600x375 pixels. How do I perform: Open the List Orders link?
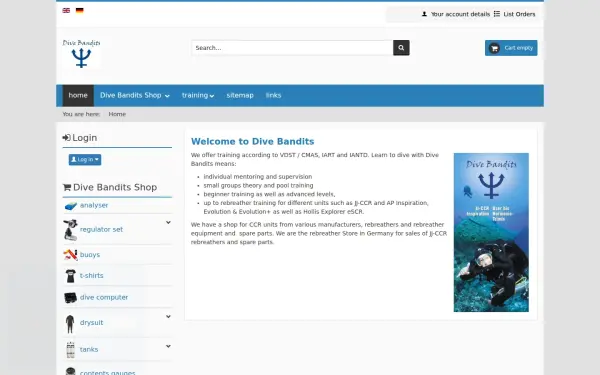tap(519, 14)
